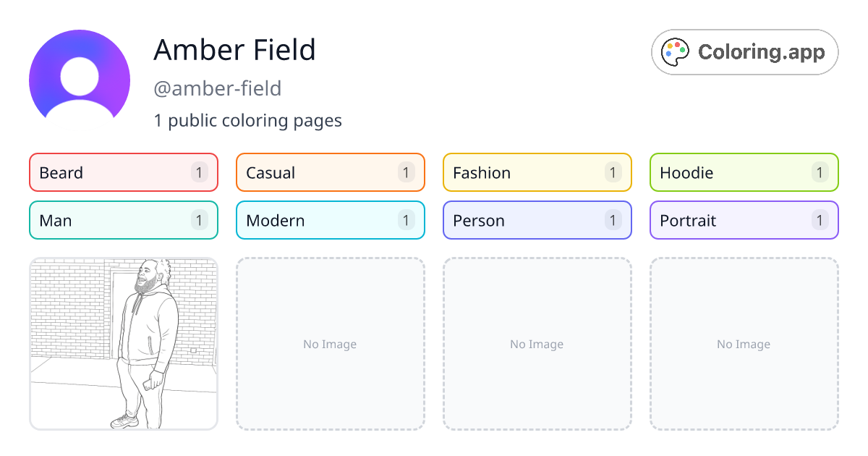Click the last No Image placeholder
Viewport: 868px width, 456px height.
[x=744, y=344]
